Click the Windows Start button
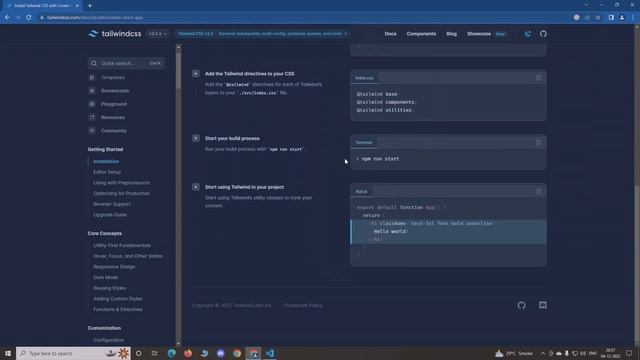Screen dimensions: 640x360 [x=8, y=353]
